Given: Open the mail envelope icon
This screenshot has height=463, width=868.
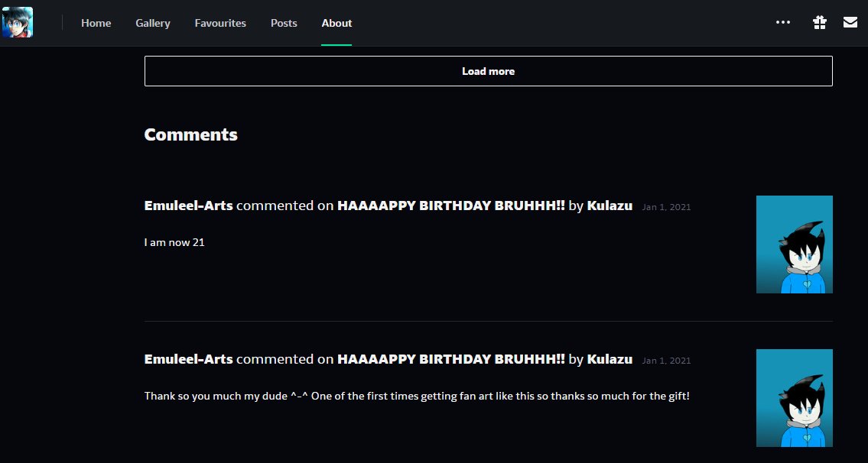Looking at the screenshot, I should tap(850, 22).
